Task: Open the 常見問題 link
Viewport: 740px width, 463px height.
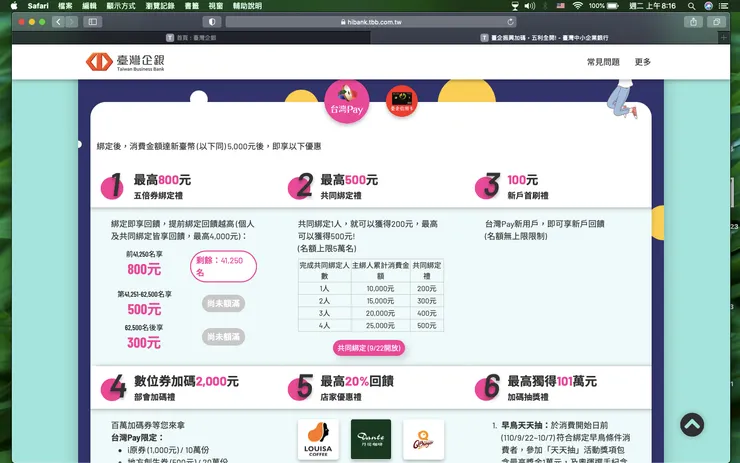Action: [603, 62]
